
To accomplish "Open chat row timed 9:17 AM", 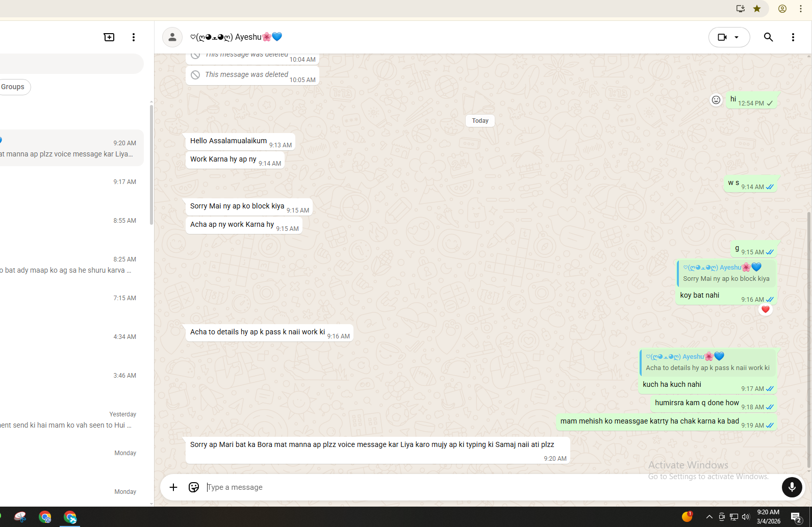I will click(71, 187).
